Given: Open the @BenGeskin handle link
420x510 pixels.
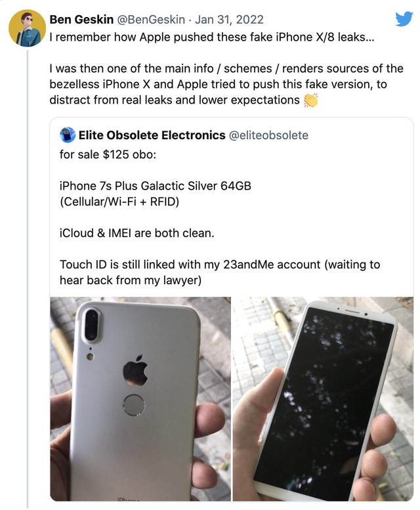Looking at the screenshot, I should [x=151, y=20].
